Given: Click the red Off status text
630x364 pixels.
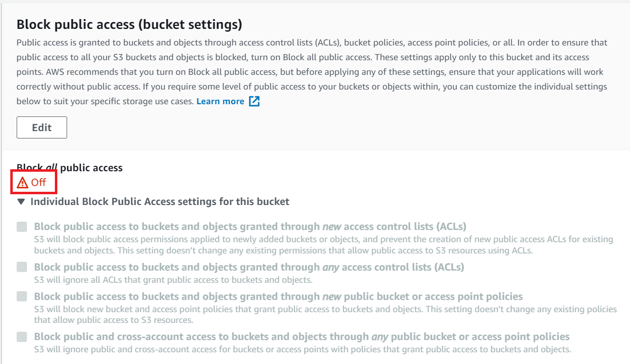Looking at the screenshot, I should coord(39,182).
